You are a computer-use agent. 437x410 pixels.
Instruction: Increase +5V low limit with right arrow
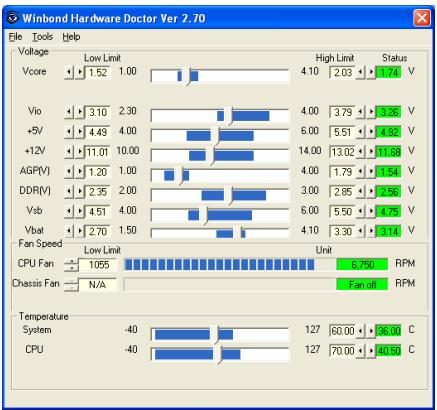[x=80, y=132]
